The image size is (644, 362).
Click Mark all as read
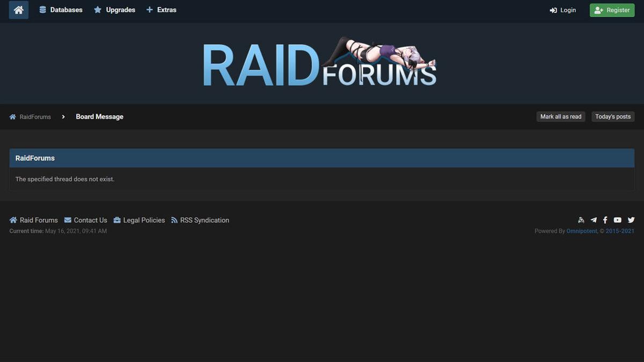click(x=560, y=116)
